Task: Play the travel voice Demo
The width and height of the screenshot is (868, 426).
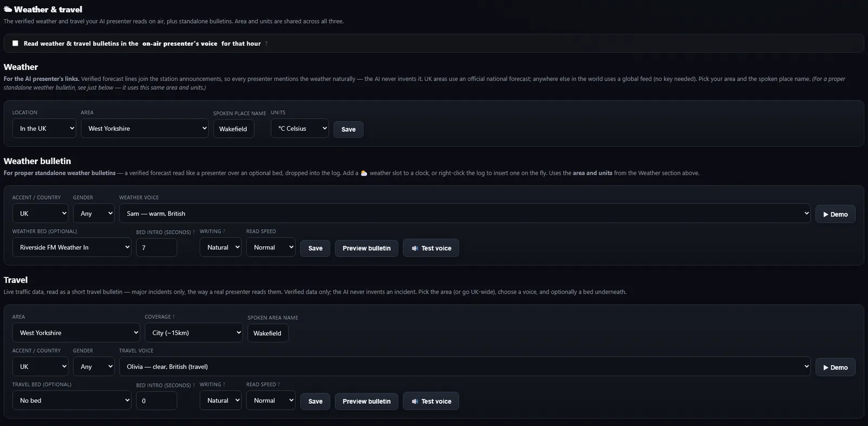Action: [x=835, y=367]
